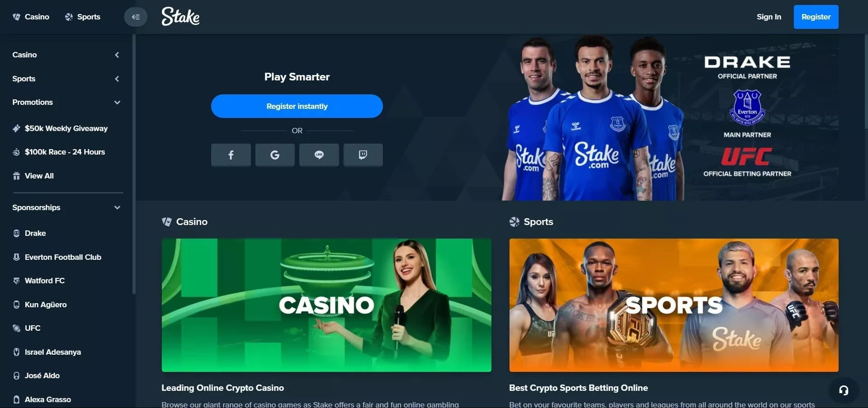Screen dimensions: 868x408
Task: Switch to the Sports tab in header
Action: (83, 17)
